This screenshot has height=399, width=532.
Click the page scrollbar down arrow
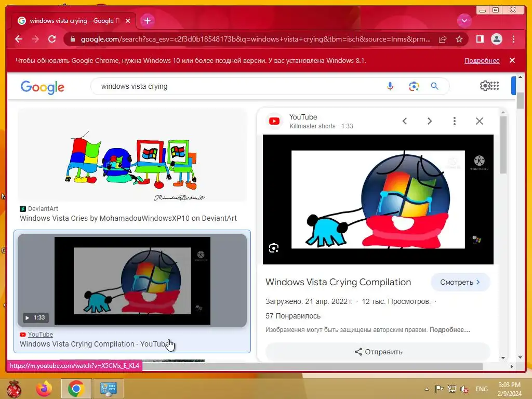(x=520, y=357)
